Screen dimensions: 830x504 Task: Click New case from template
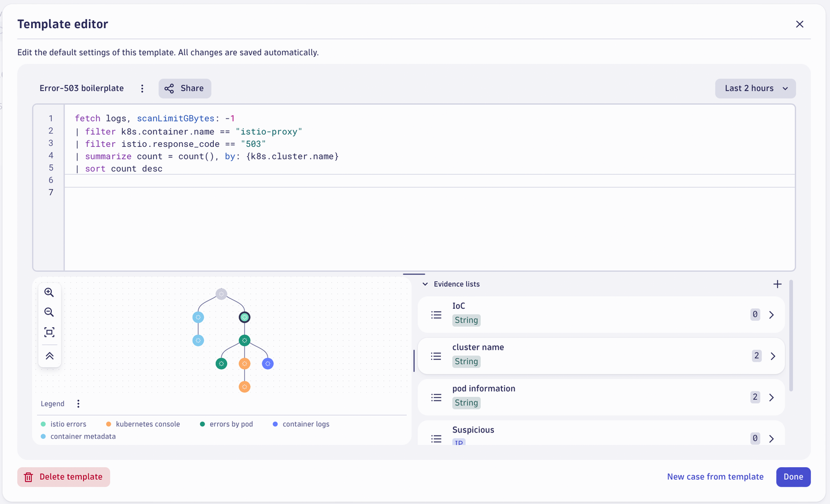tap(715, 476)
